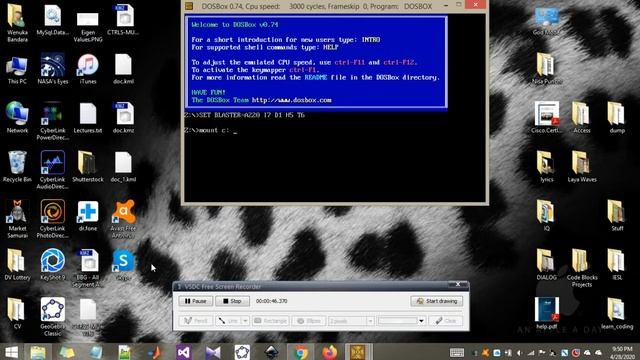Select the Avast Free Antivirus shortcut

click(x=123, y=220)
